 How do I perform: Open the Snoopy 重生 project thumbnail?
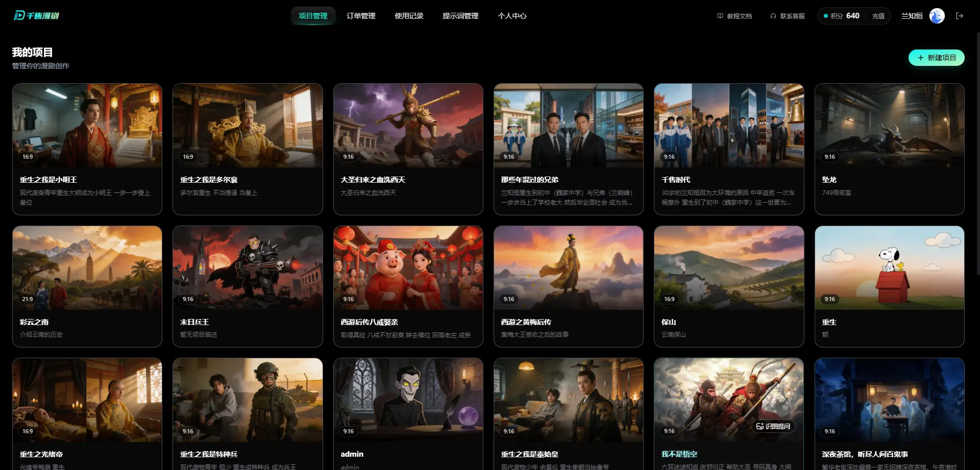click(890, 268)
